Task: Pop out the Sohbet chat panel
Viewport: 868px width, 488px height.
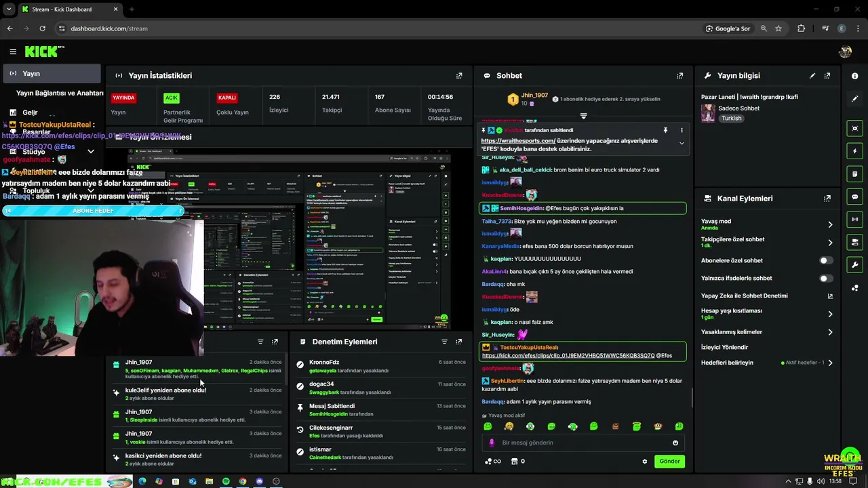Action: 680,76
